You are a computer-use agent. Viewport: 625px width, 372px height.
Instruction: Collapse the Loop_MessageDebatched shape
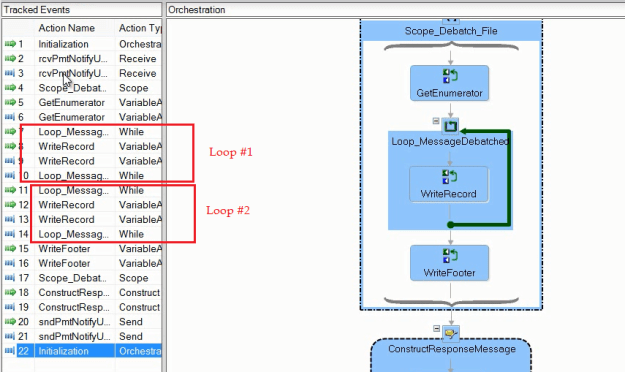click(x=436, y=121)
